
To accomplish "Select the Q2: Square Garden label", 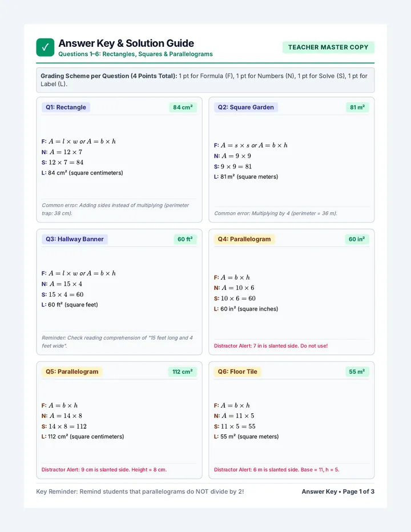I will pos(245,107).
